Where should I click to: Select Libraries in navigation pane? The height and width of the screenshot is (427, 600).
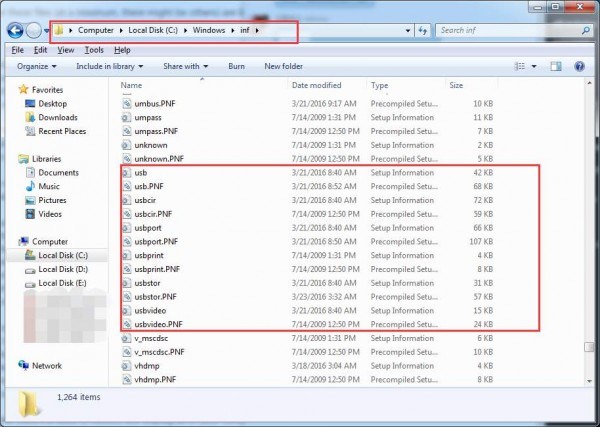46,159
